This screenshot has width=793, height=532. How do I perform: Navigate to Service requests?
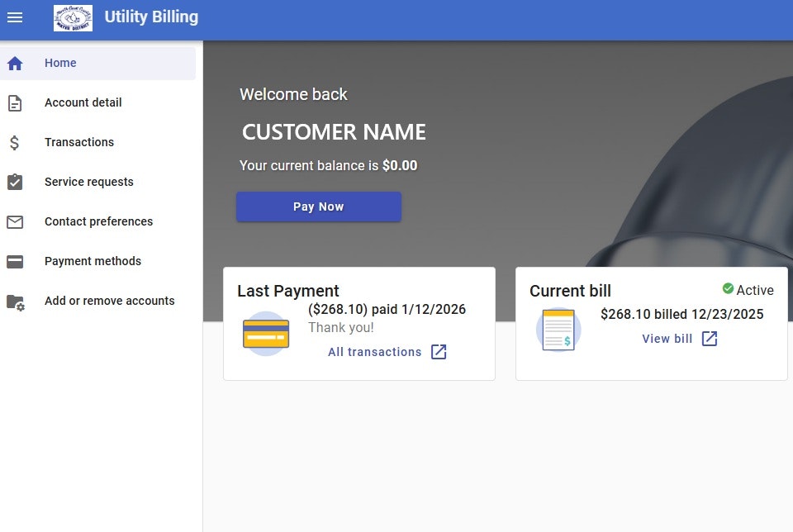(x=89, y=182)
